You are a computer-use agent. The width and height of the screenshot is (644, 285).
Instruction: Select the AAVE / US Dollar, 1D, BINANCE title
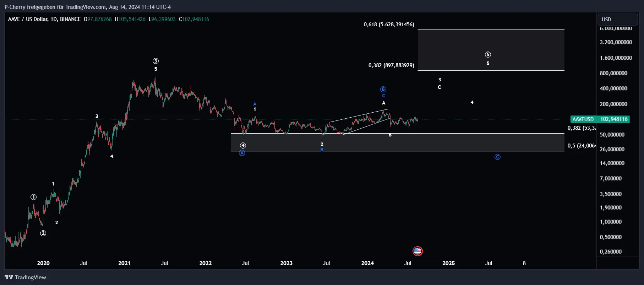44,19
